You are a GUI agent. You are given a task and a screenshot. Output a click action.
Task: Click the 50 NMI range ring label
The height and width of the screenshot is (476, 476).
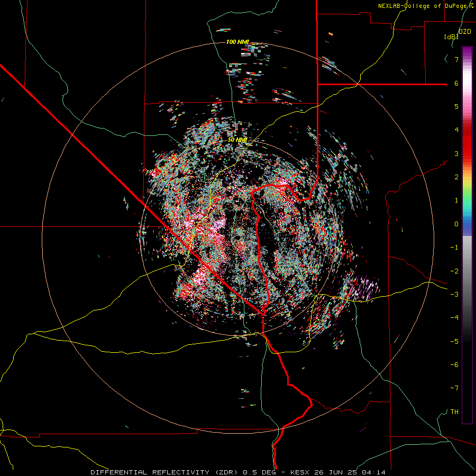(x=237, y=140)
